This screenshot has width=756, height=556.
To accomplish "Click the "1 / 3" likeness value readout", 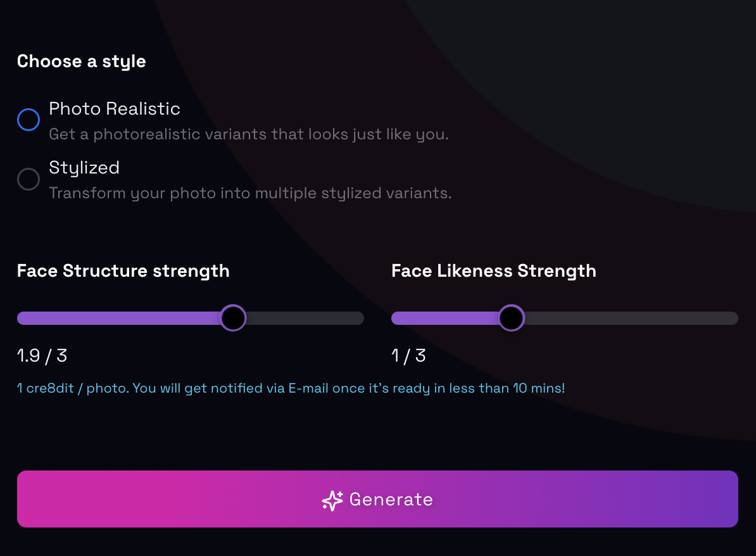I will [x=408, y=356].
